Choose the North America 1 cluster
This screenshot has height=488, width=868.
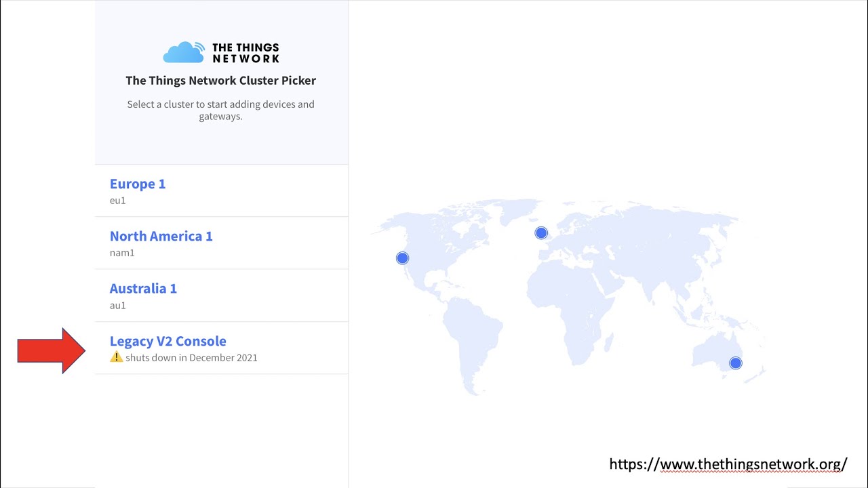point(161,236)
